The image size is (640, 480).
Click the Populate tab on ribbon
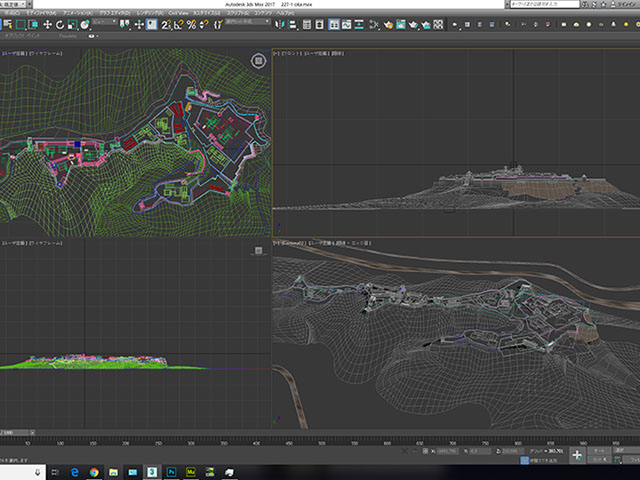tap(68, 36)
